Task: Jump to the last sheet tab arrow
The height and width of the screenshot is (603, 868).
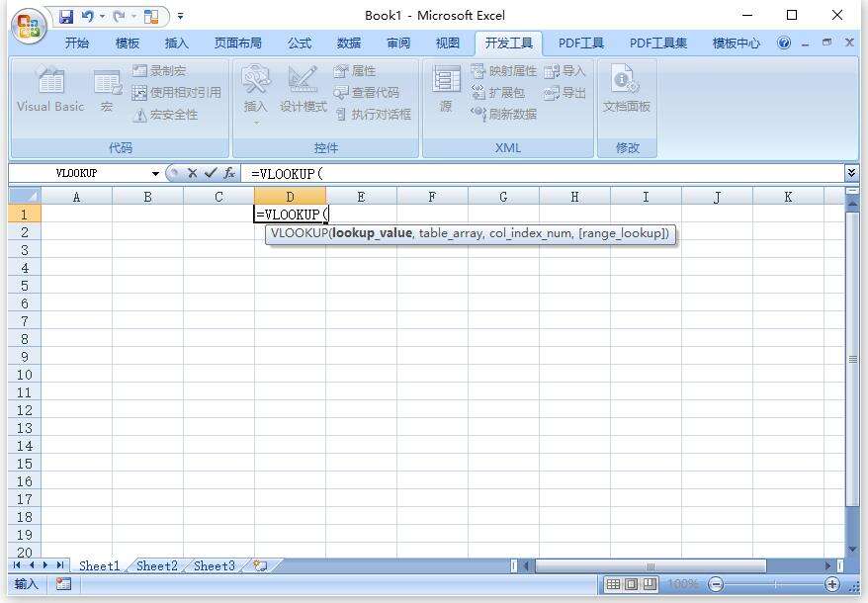Action: click(x=59, y=565)
